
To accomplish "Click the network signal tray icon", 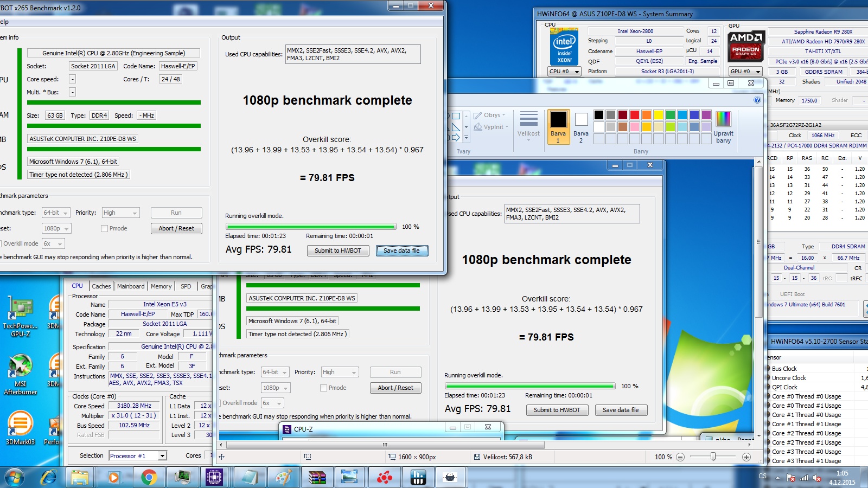I will coord(804,478).
